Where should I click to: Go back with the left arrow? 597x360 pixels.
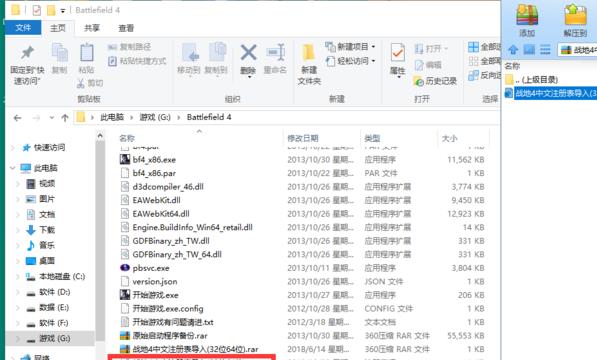point(18,118)
